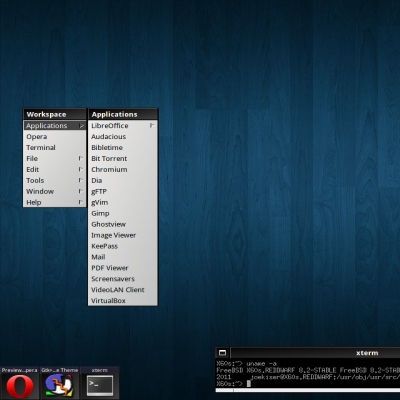Click the Applications menu title bar
The image size is (400, 400).
point(123,114)
